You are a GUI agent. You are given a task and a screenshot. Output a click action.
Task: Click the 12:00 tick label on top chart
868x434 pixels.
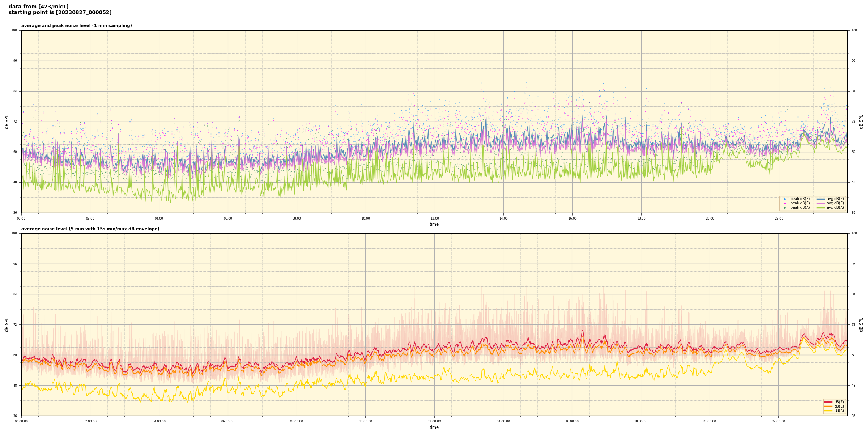pos(434,218)
